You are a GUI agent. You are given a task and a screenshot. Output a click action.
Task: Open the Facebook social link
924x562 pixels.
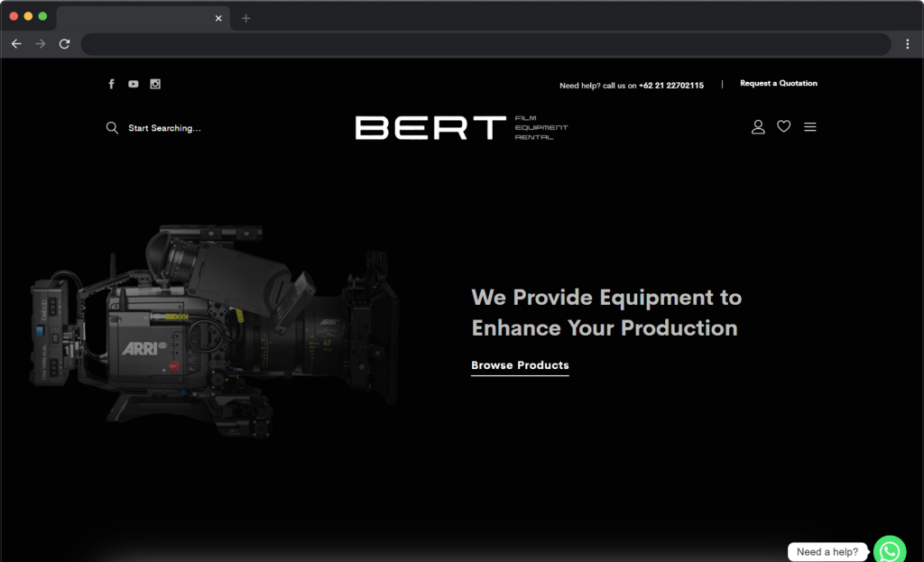(112, 84)
